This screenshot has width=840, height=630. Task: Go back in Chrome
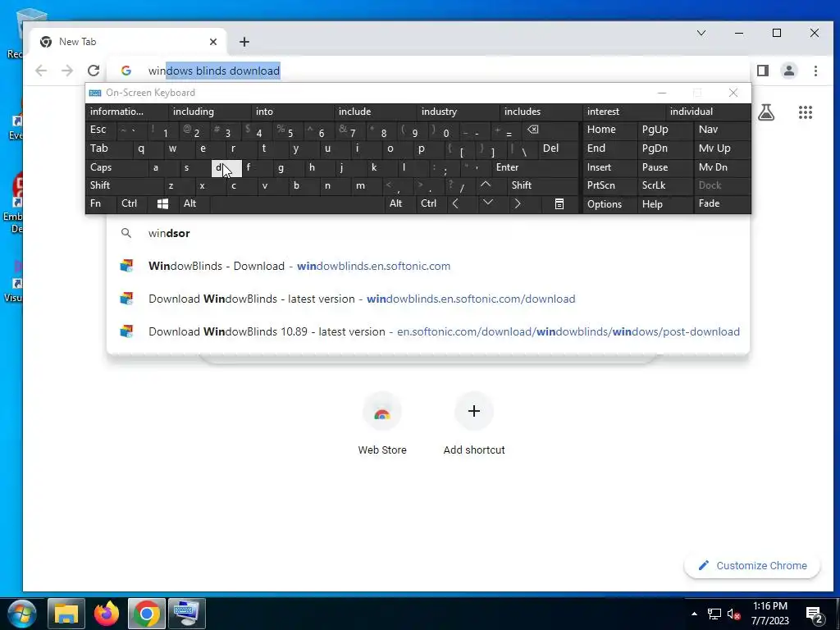tap(41, 71)
